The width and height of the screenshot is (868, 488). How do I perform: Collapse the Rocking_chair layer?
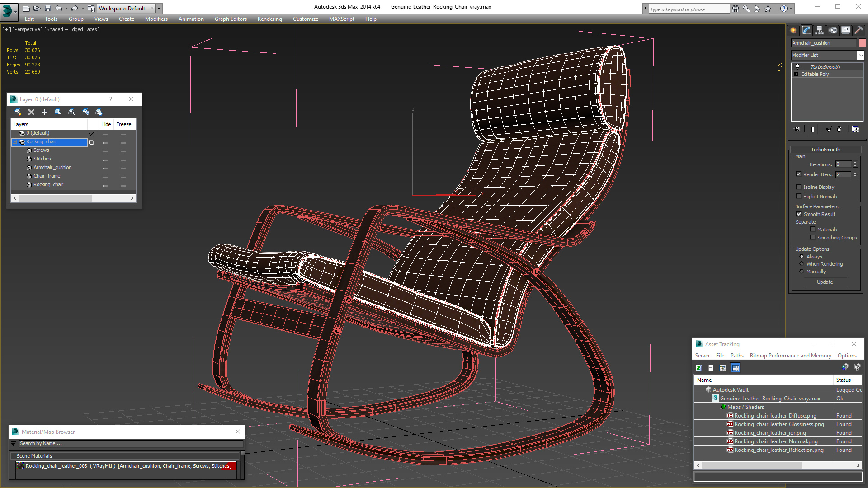15,142
